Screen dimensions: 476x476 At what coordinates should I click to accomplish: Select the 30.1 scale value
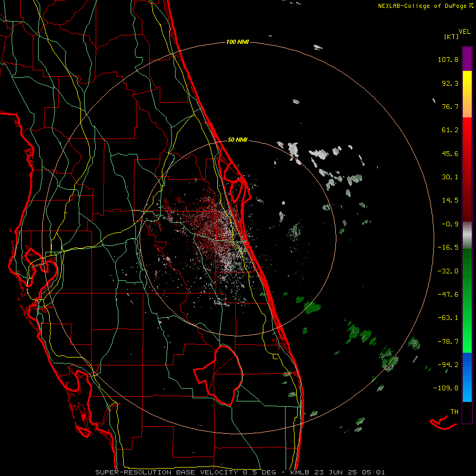[450, 177]
